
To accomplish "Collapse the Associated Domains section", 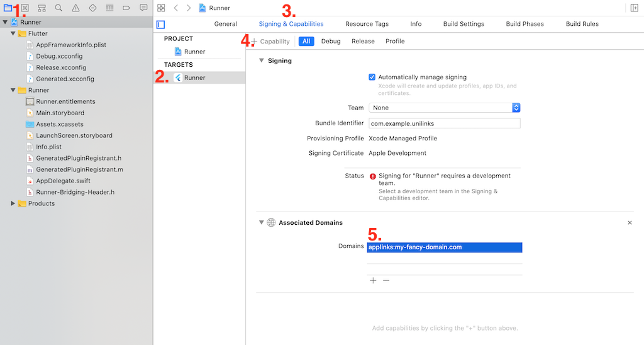I will [261, 222].
